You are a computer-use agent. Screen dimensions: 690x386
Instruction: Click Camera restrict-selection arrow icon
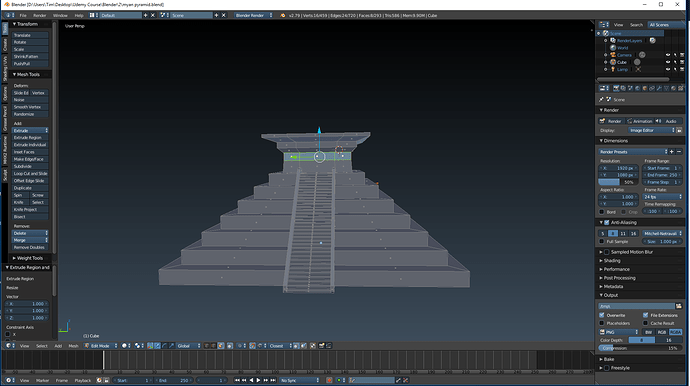point(675,55)
